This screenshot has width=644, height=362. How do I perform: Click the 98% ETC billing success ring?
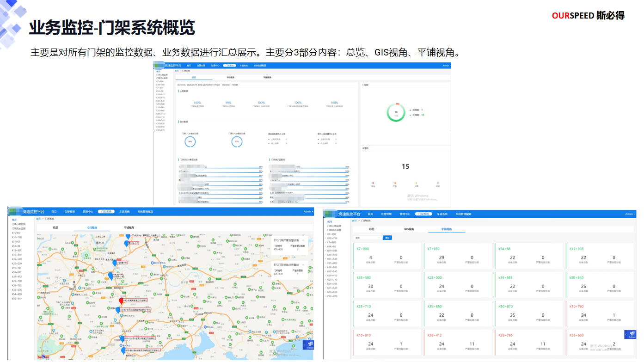[x=190, y=141]
